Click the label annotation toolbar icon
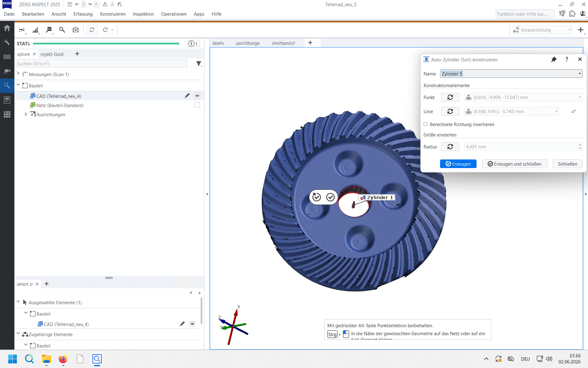Image resolution: width=588 pixels, height=368 pixels. click(49, 30)
